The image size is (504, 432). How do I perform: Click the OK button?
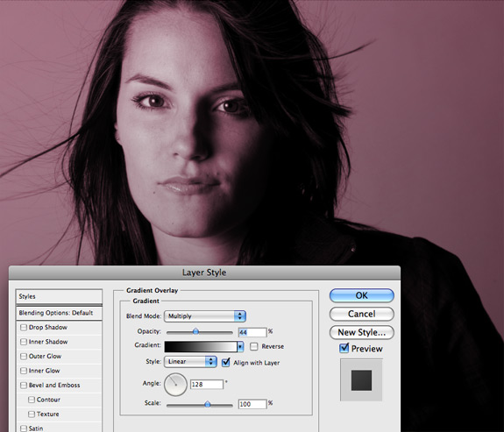pos(362,295)
